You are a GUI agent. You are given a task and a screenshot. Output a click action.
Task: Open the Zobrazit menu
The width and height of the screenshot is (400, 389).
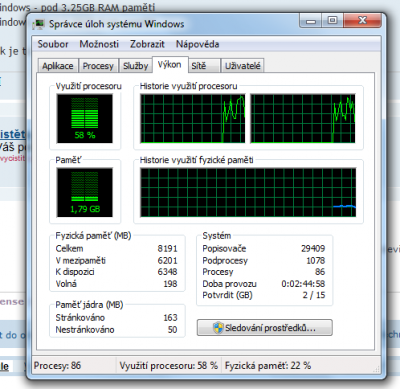pyautogui.click(x=147, y=44)
